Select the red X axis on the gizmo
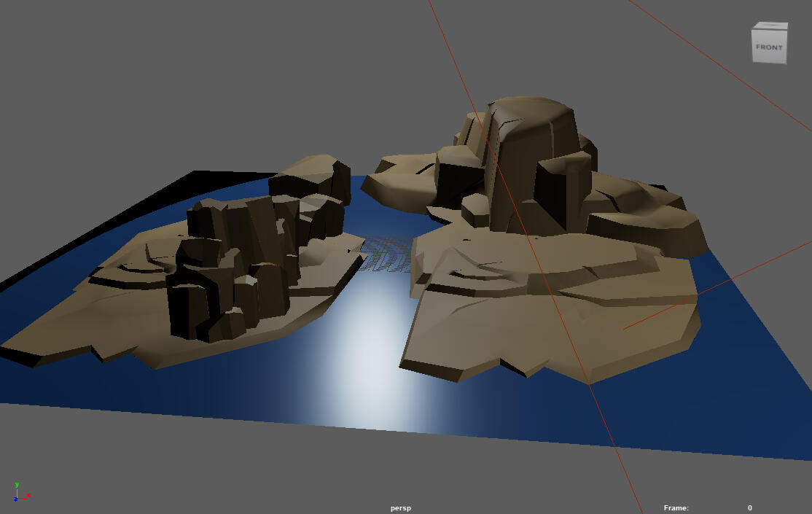 tap(23, 499)
